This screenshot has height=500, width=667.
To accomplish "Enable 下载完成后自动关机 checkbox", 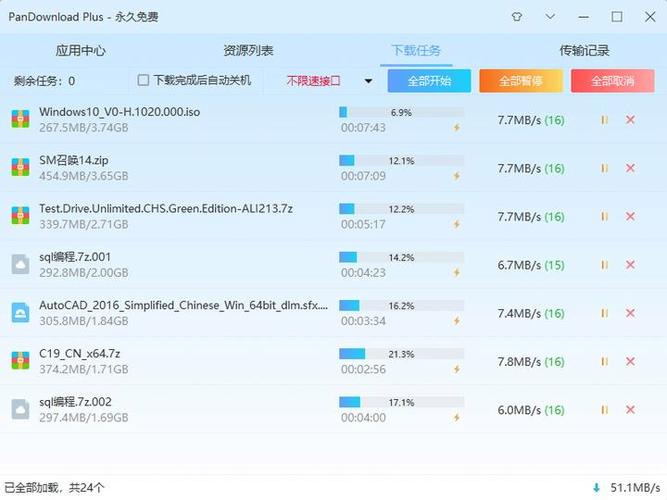I will (143, 80).
